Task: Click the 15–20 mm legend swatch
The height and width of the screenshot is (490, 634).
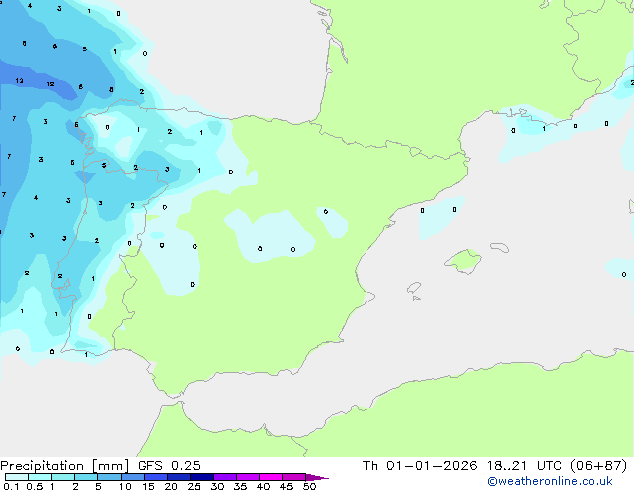Action: 156,477
